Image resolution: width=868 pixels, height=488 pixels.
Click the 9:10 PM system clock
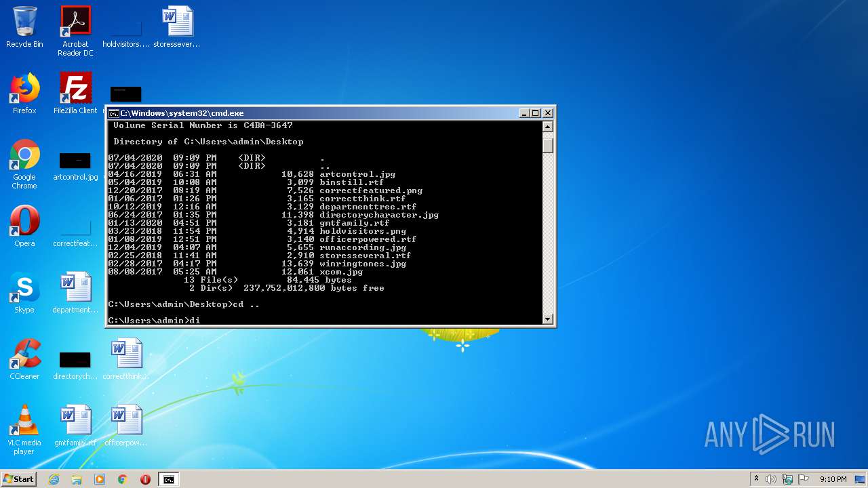pos(833,479)
